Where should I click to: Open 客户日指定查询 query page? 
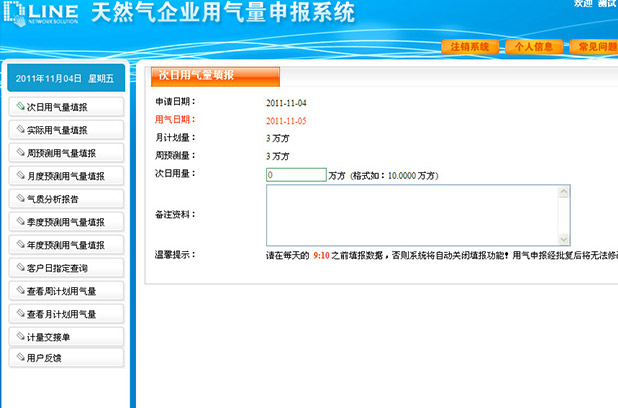click(66, 268)
